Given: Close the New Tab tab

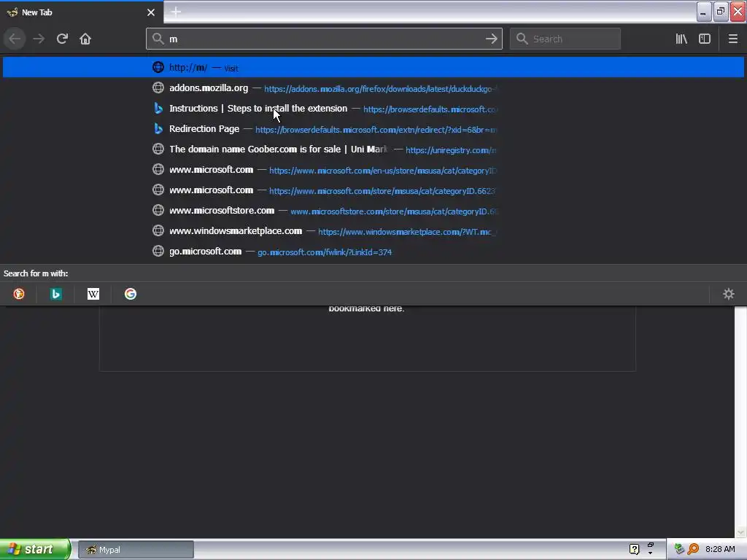Looking at the screenshot, I should (x=151, y=12).
